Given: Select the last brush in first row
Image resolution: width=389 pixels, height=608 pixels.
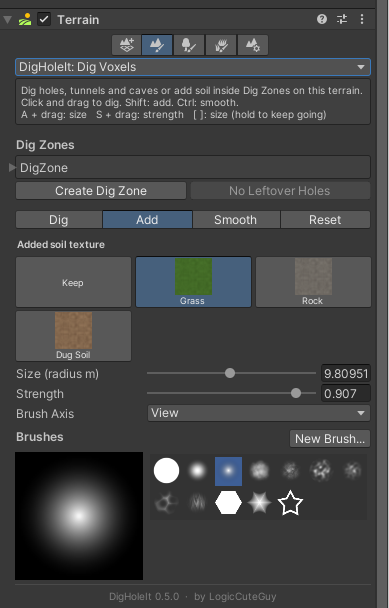Looking at the screenshot, I should 353,471.
